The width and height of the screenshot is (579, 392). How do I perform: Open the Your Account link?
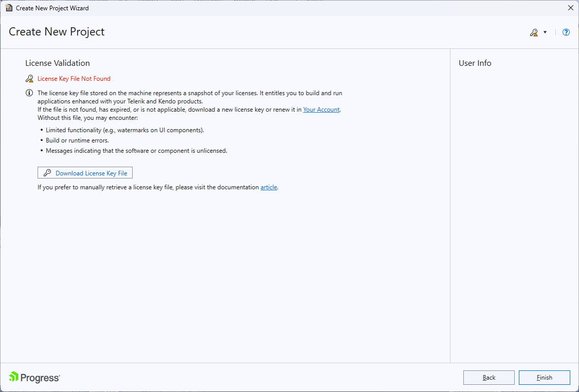321,109
